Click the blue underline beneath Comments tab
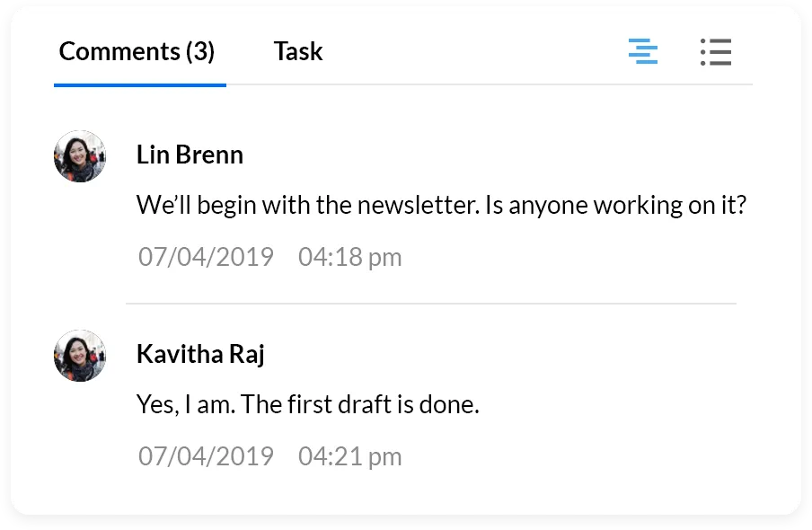 (140, 85)
